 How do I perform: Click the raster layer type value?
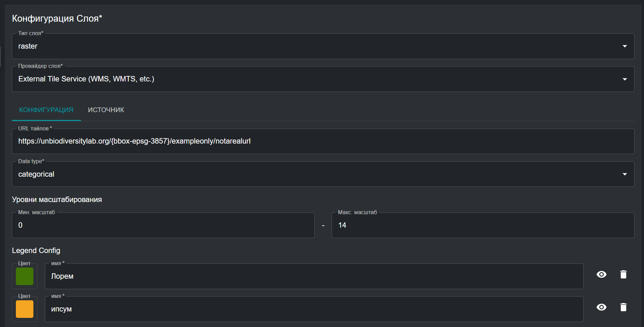click(x=28, y=46)
